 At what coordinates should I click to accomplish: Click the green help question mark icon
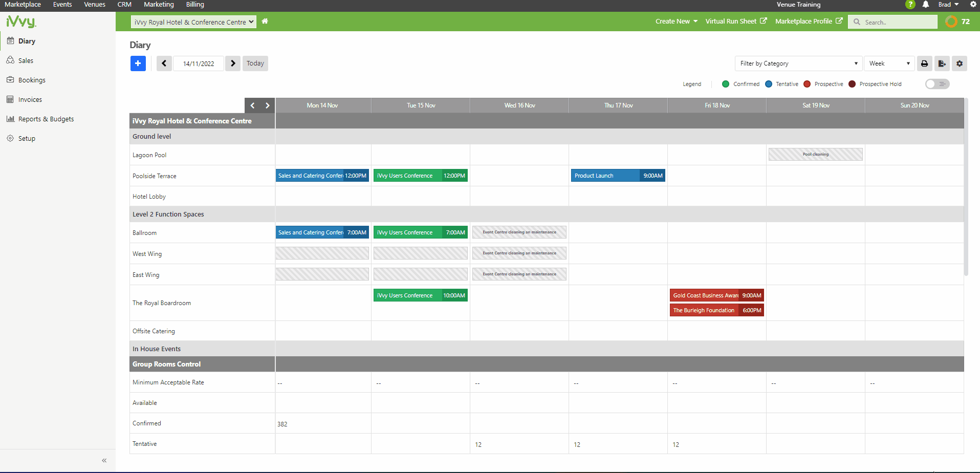910,5
